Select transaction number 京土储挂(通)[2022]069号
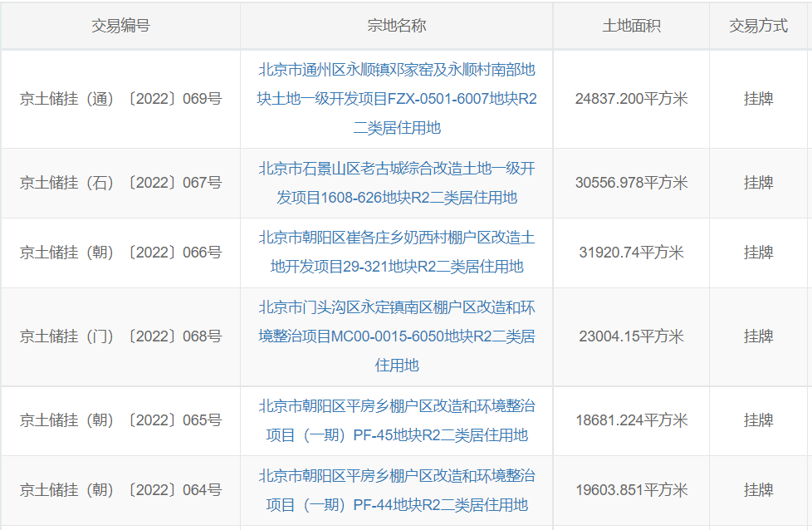Viewport: 812px width, 530px height. tap(120, 99)
